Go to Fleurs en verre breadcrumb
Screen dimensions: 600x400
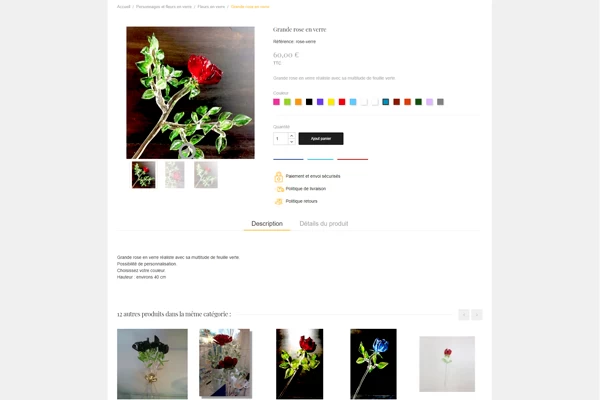[x=211, y=7]
